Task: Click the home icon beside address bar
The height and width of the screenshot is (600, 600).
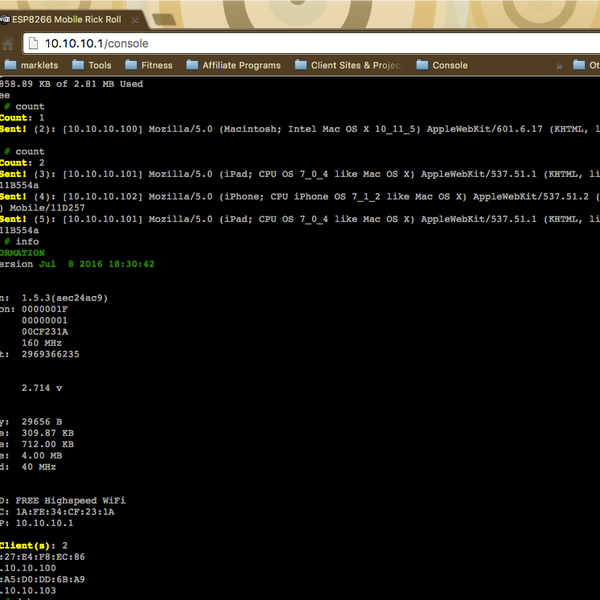Action: tap(8, 43)
